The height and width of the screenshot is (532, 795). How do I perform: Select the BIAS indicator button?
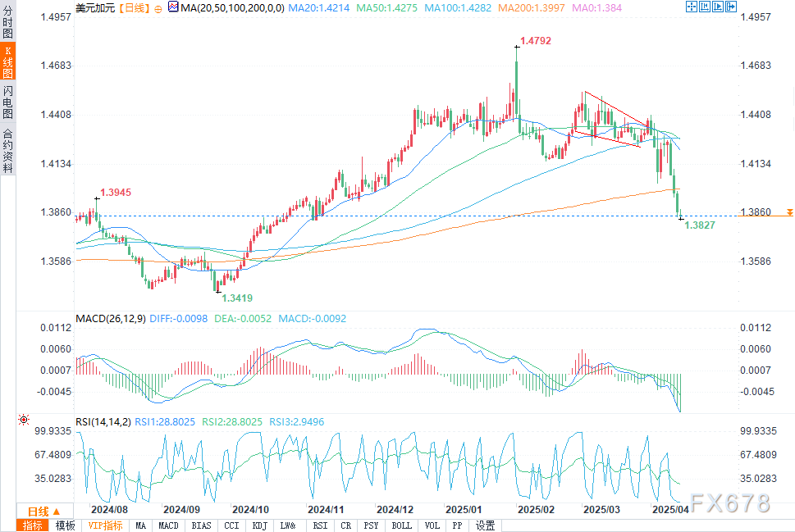click(x=201, y=525)
